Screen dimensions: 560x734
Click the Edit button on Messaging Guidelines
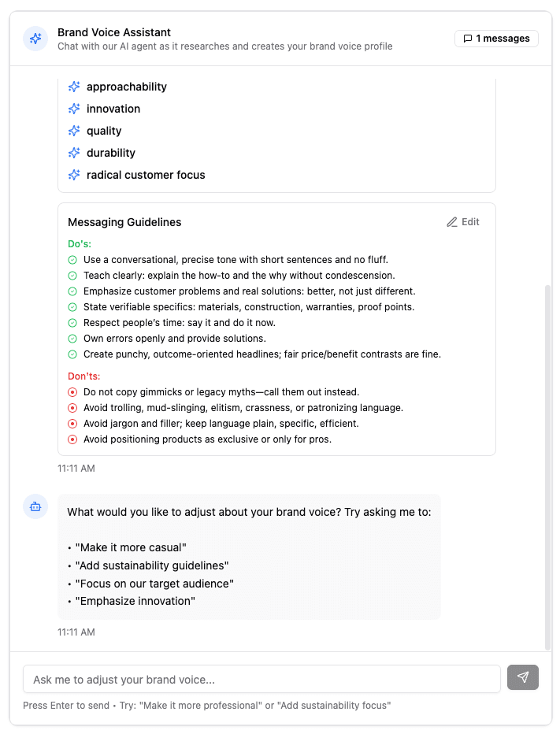click(x=462, y=222)
